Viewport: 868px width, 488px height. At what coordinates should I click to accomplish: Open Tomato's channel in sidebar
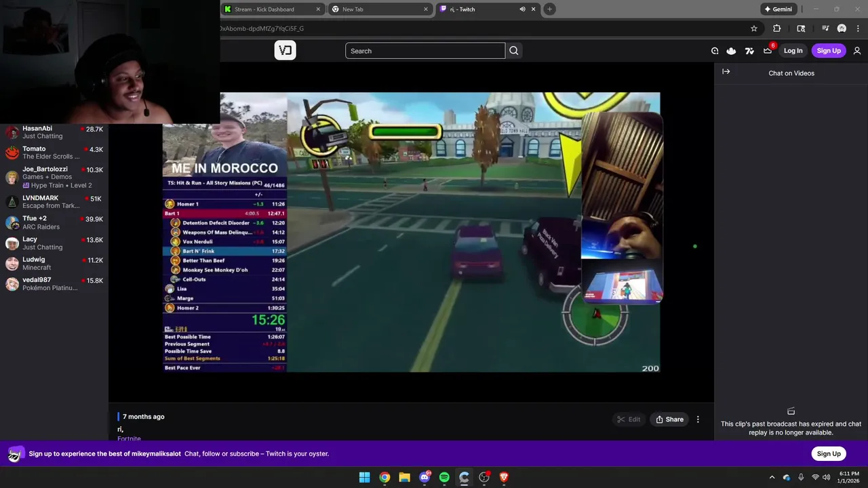click(54, 152)
